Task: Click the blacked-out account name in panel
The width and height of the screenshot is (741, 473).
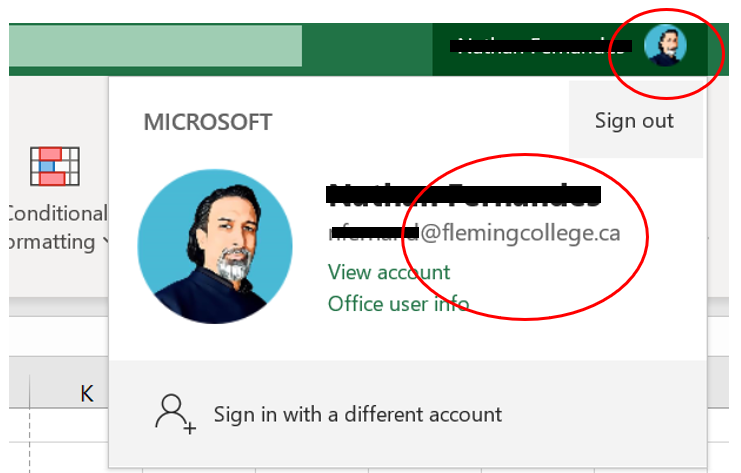Action: point(463,194)
